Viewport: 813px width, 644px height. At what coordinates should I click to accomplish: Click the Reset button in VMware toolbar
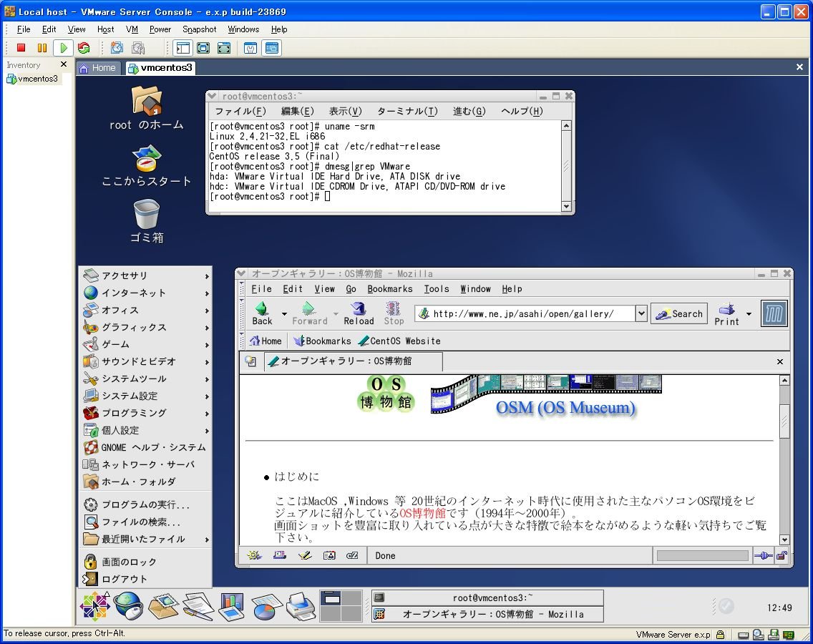pyautogui.click(x=84, y=48)
